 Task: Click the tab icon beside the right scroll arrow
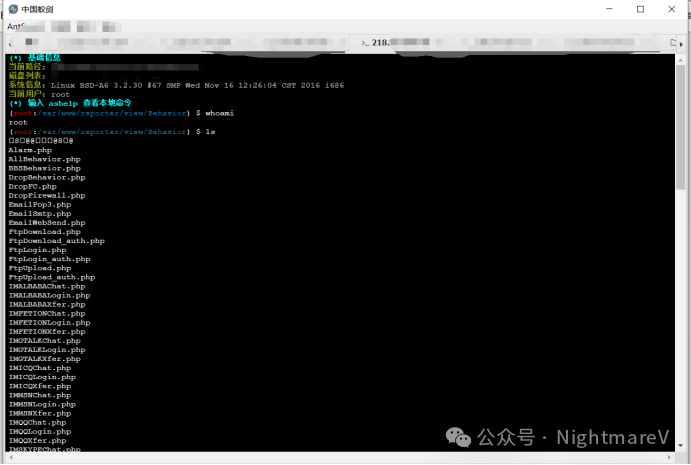pyautogui.click(x=672, y=42)
